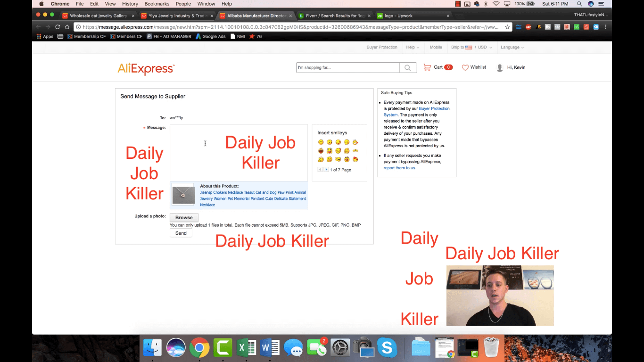Viewport: 644px width, 362px height.
Task: Open the Bookmarks menu in menu bar
Action: tap(157, 4)
